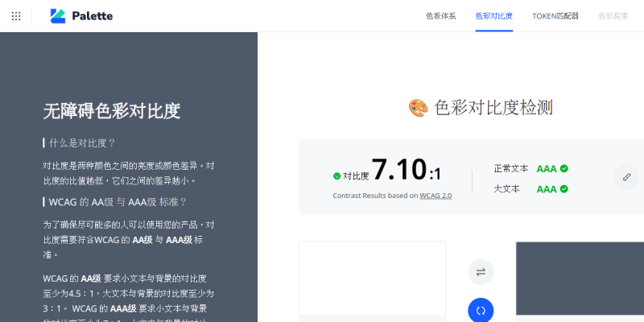Click the green smiley contrast status icon

tap(336, 175)
